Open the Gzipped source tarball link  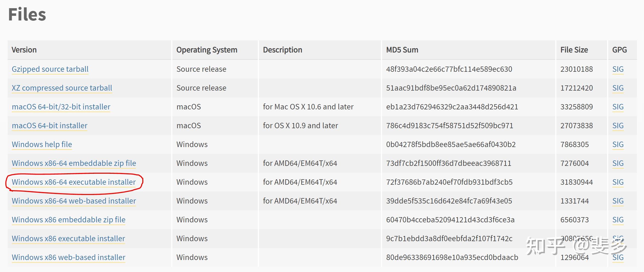point(50,69)
